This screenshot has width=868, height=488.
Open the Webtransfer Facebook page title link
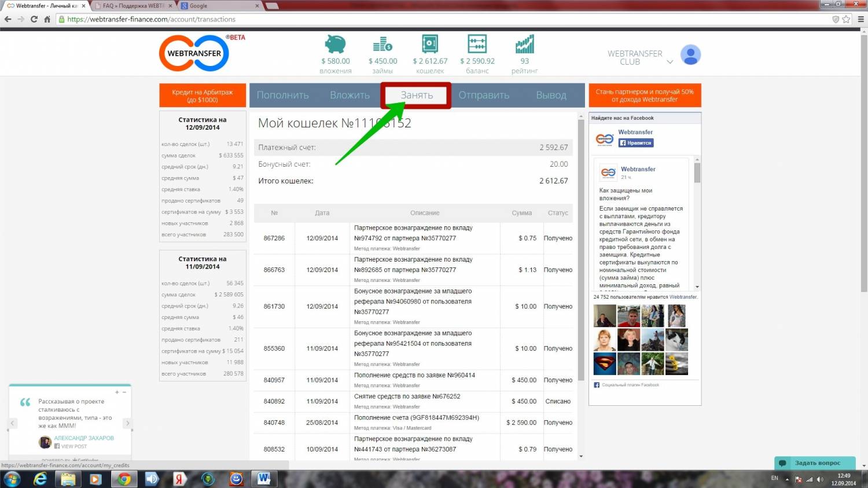pyautogui.click(x=635, y=132)
